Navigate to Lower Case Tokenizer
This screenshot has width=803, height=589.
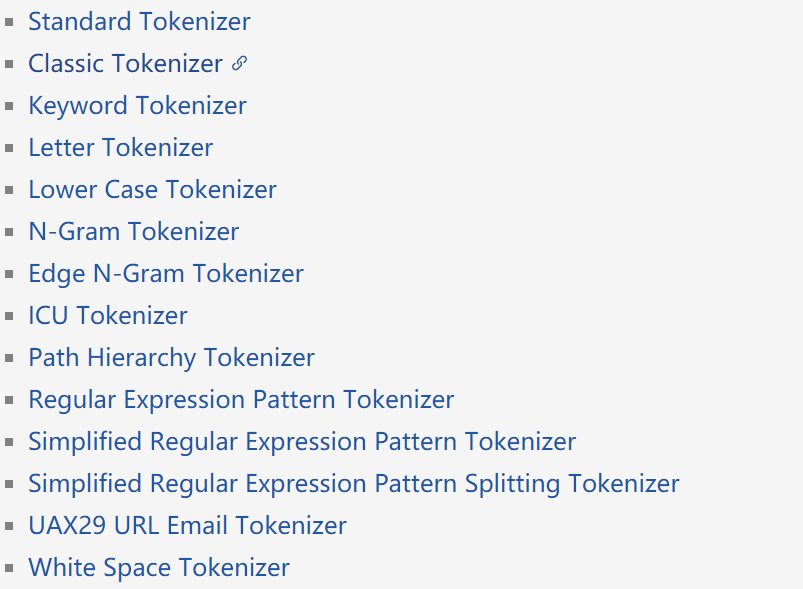(152, 189)
